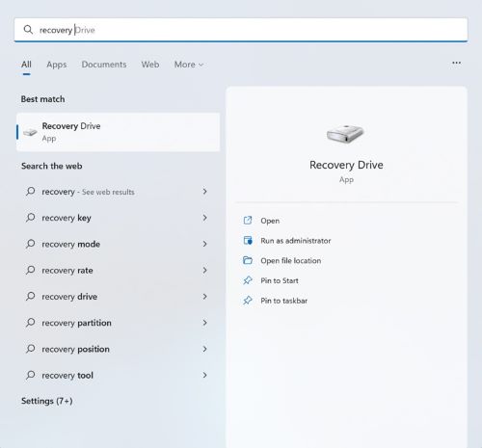Click the Pin to taskbar pin icon
482x448 pixels.
pos(248,301)
